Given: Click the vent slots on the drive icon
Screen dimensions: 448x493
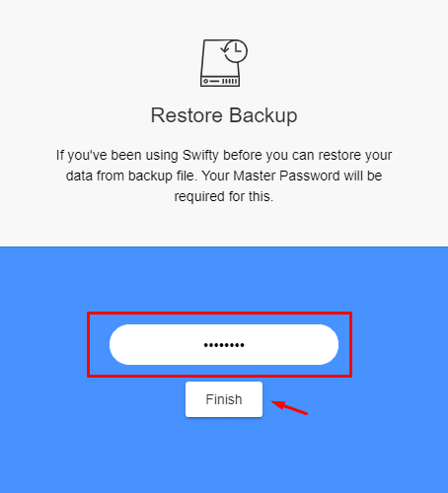Looking at the screenshot, I should pyautogui.click(x=230, y=81).
